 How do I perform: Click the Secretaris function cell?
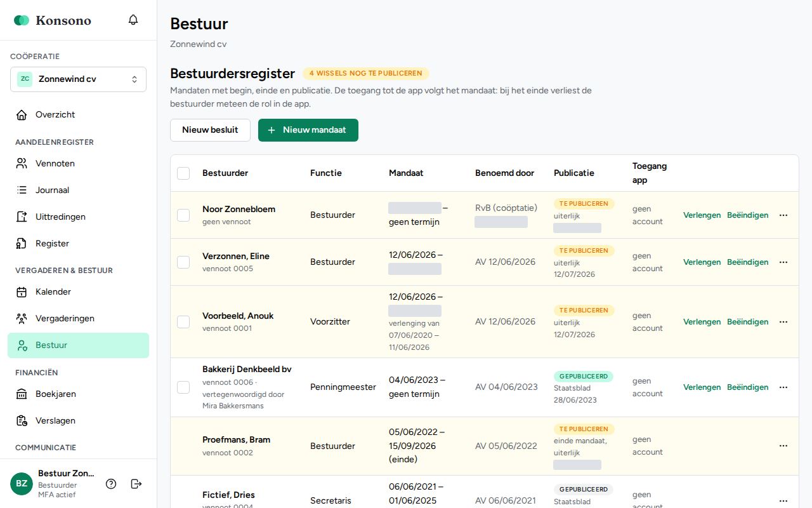pos(331,501)
